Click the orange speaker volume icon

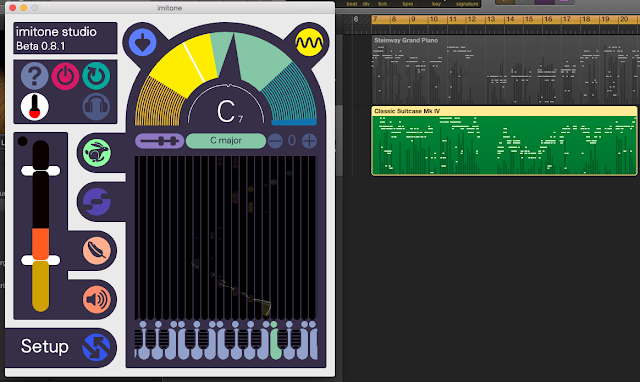click(97, 300)
